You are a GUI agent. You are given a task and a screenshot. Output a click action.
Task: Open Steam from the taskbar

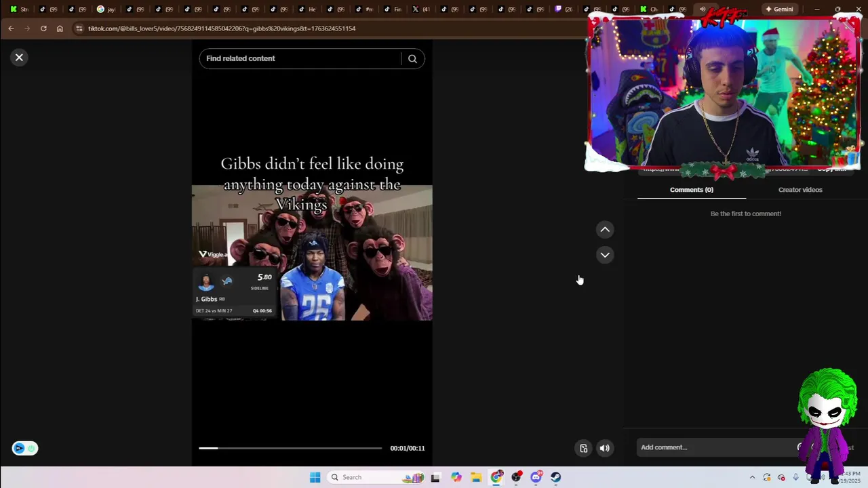click(x=556, y=477)
